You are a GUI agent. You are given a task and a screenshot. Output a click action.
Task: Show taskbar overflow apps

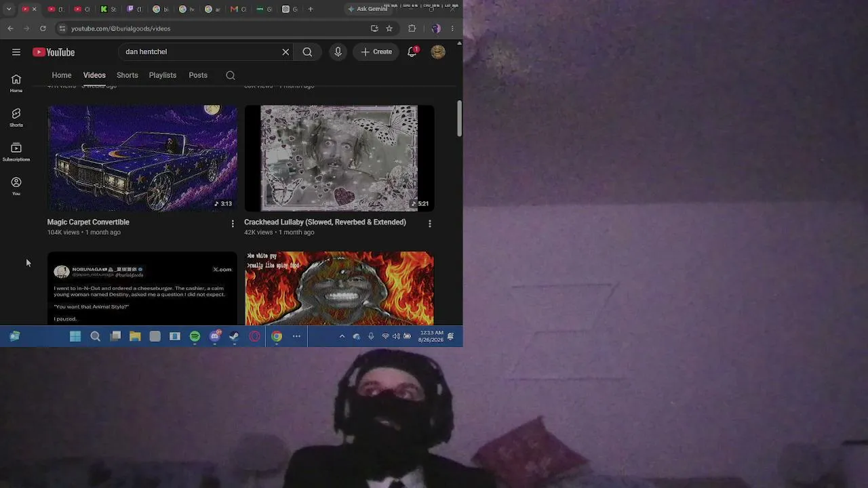point(296,336)
